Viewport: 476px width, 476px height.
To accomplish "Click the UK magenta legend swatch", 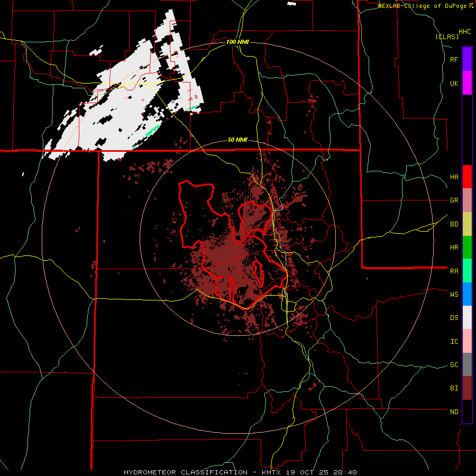I will tap(467, 83).
